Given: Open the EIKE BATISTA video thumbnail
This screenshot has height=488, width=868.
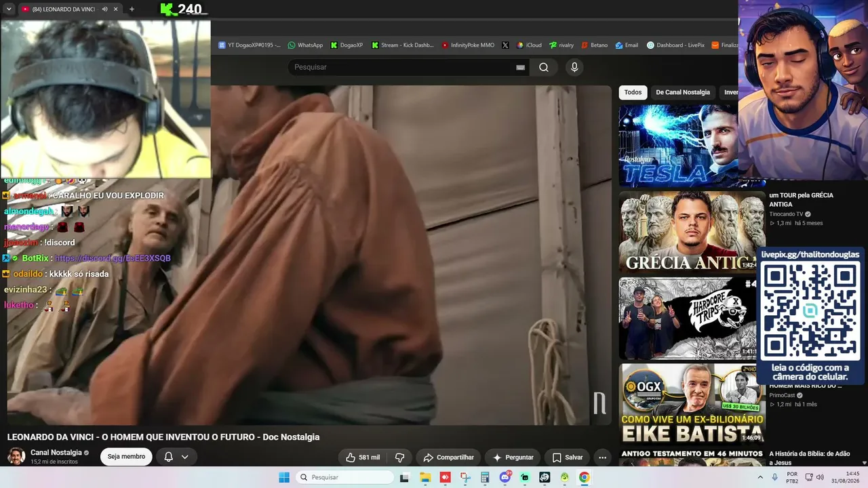Looking at the screenshot, I should tap(692, 405).
